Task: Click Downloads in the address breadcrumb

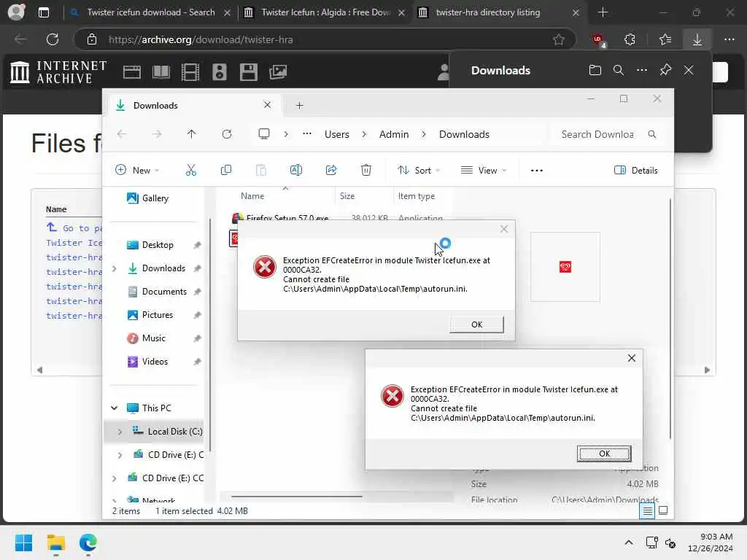Action: (x=464, y=134)
